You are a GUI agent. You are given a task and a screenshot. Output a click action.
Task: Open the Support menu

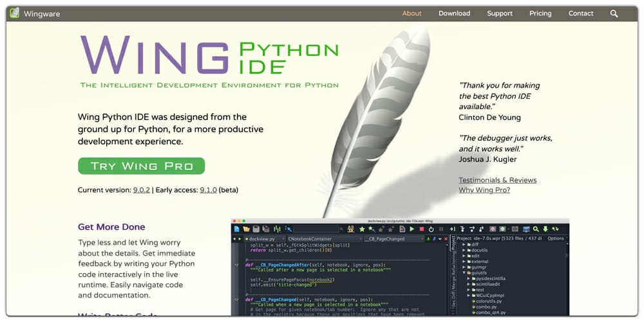(x=500, y=14)
